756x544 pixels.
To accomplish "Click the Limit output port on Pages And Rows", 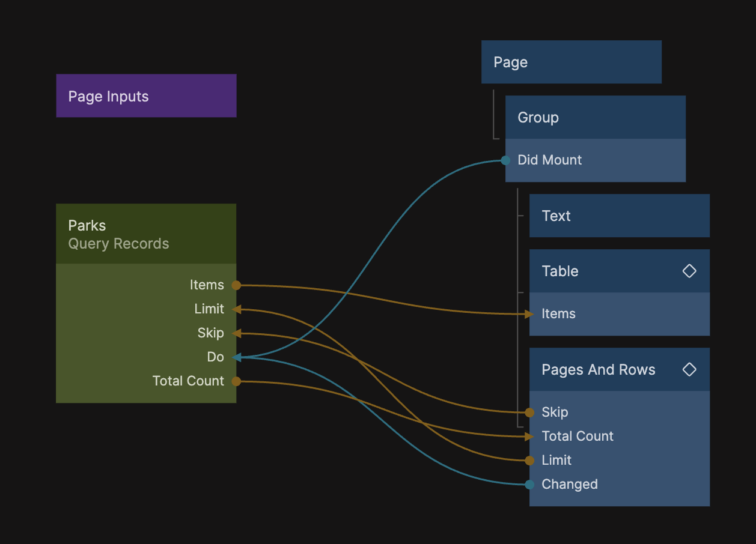I will 529,461.
